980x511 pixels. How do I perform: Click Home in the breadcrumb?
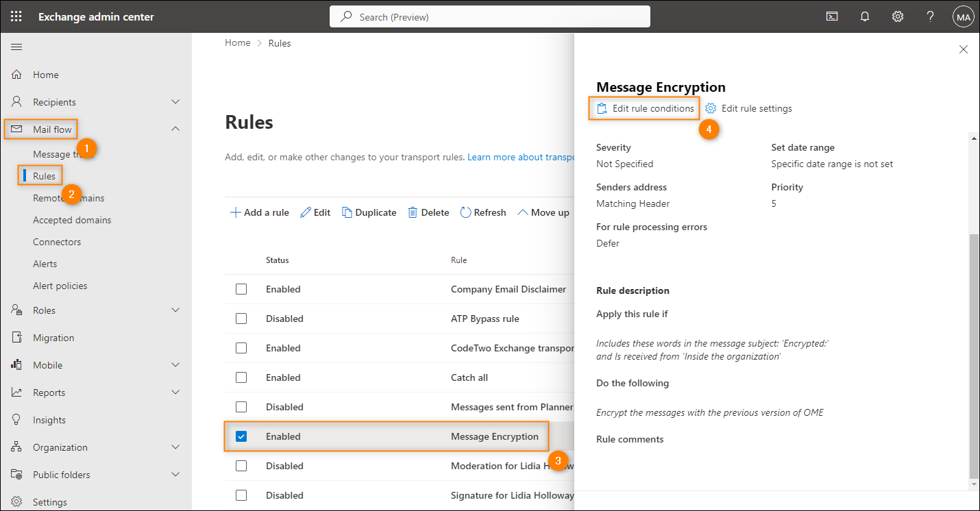click(x=237, y=42)
